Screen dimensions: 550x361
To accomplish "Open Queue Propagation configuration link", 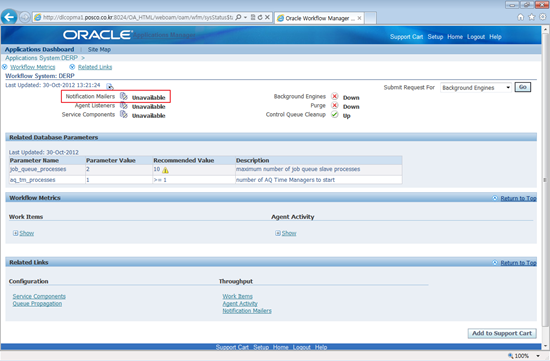I will [x=37, y=304].
